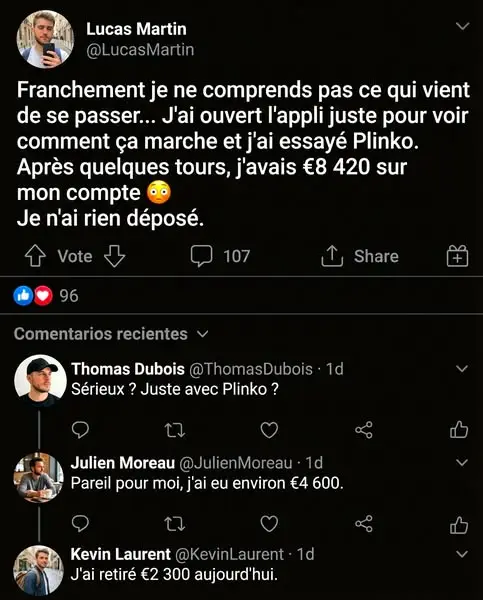This screenshot has width=483, height=600.
Task: Heart Julien Moreau's comment
Action: pos(269,524)
